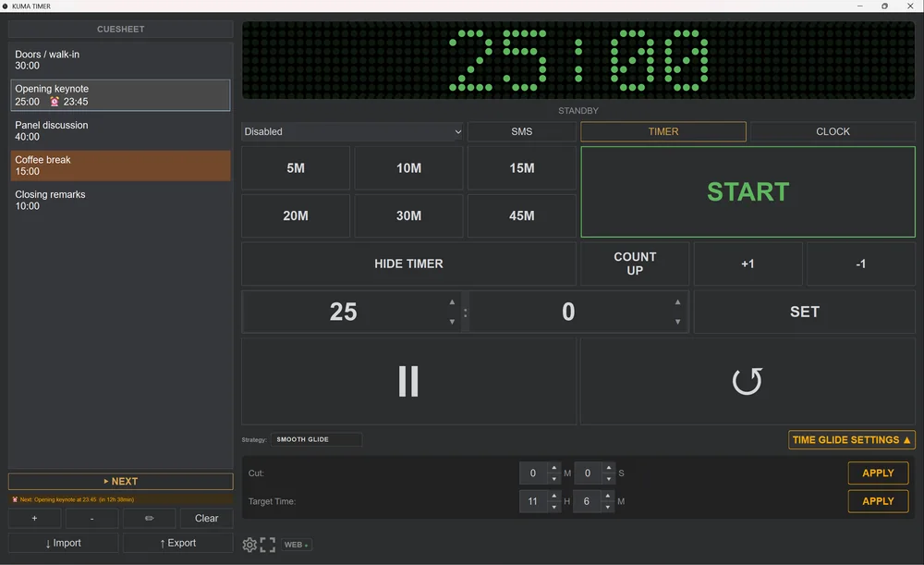This screenshot has height=565, width=924.
Task: Select Opening keynote cue
Action: pos(120,95)
